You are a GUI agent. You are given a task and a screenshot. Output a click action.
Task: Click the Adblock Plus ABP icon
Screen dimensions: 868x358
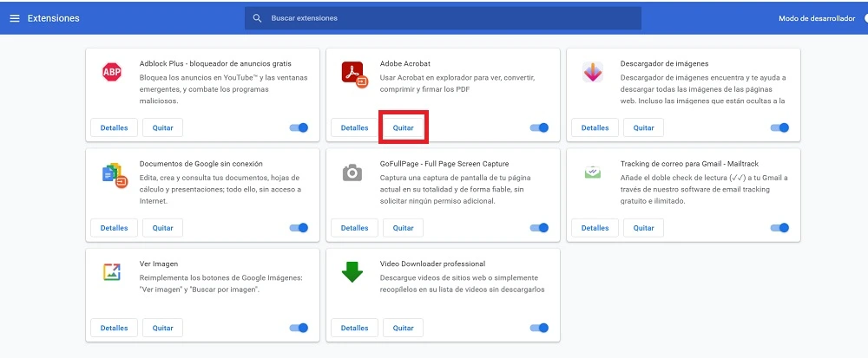112,72
